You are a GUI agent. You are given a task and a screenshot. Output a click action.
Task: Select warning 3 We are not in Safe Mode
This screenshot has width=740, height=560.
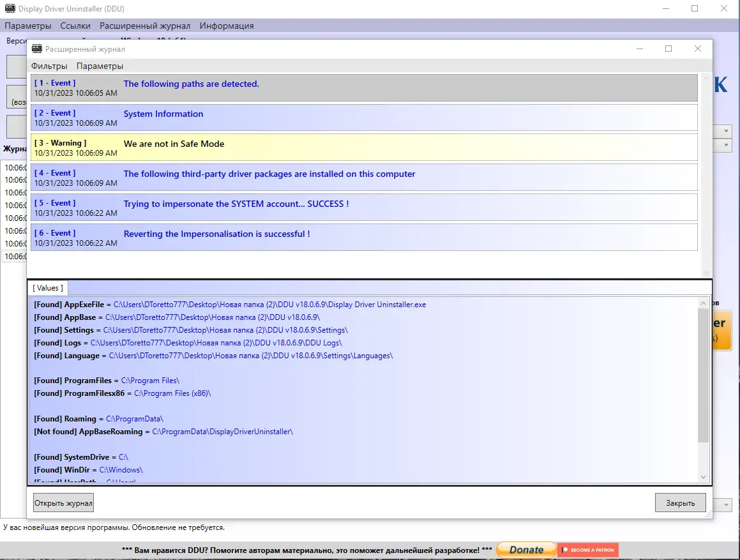click(x=364, y=148)
